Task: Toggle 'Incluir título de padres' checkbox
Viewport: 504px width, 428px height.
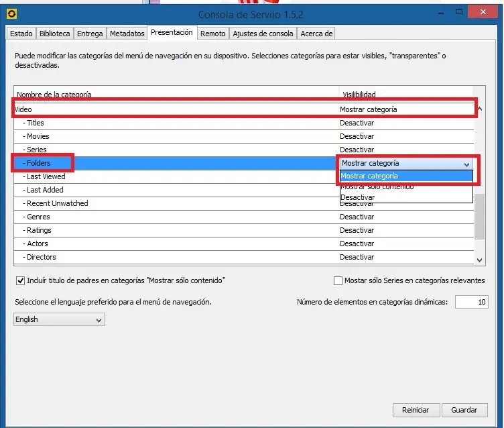Action: click(x=19, y=280)
